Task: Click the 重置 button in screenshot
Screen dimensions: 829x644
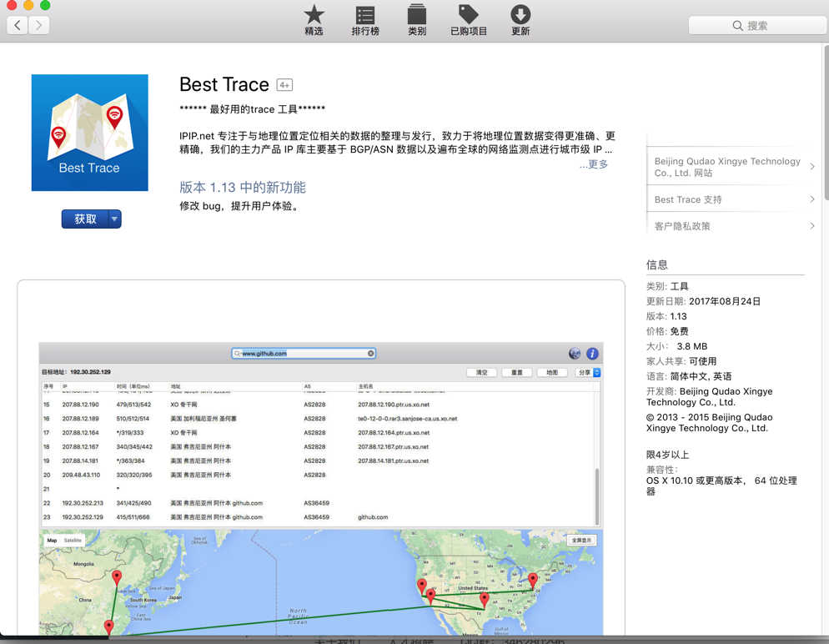Action: 516,372
